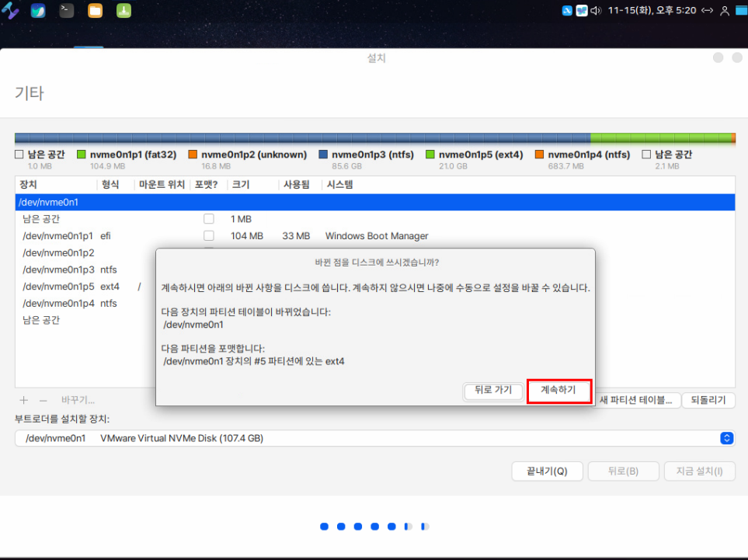Click the 계속하기 button in the dialog
Viewport: 748px width, 560px height.
point(558,391)
